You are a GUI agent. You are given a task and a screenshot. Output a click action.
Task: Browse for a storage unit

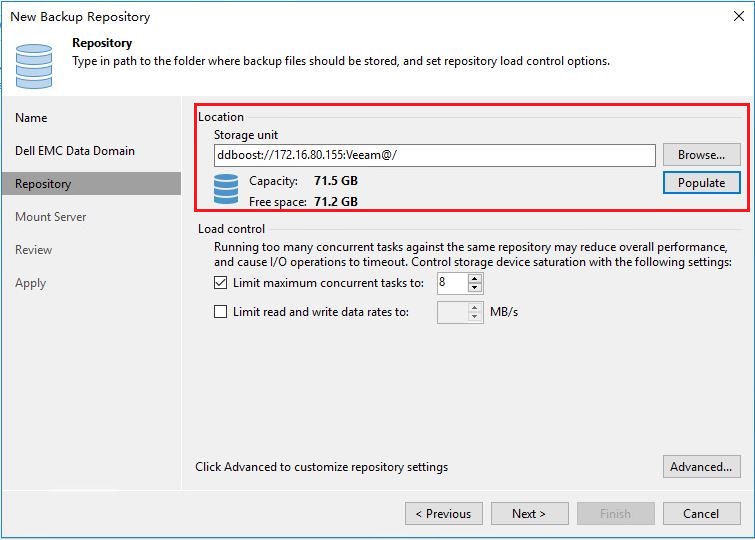[x=702, y=155]
